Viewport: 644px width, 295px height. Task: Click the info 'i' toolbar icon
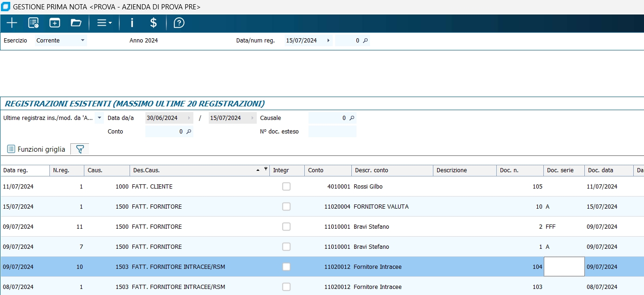[x=132, y=23]
